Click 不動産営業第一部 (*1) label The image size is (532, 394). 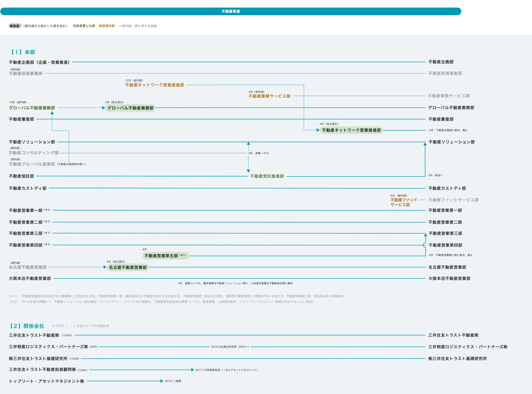(30, 210)
